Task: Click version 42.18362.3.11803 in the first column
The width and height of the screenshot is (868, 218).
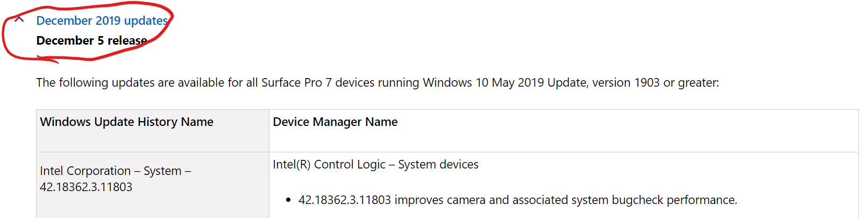Action: 86,187
